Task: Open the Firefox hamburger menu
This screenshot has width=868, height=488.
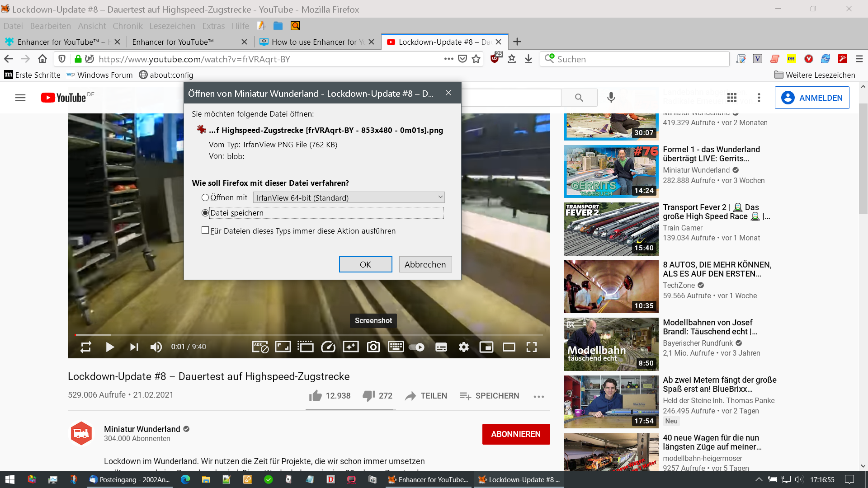Action: [x=859, y=59]
